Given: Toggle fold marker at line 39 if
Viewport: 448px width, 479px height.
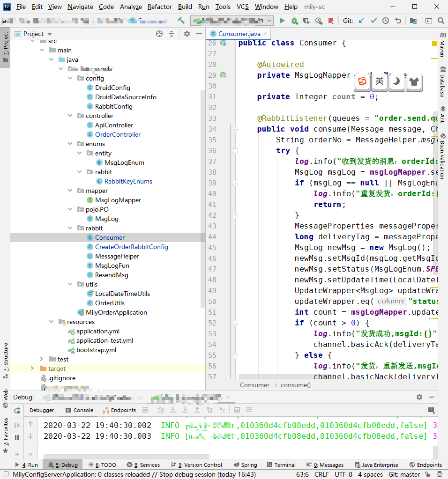Looking at the screenshot, I should click(x=235, y=183).
